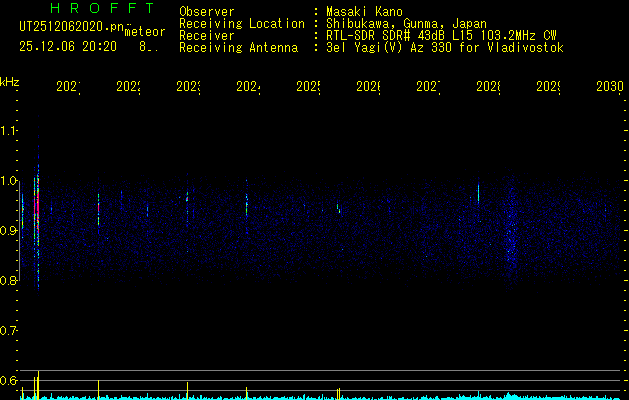Click the diffuse blue noise band after 2028

pyautogui.click(x=511, y=229)
